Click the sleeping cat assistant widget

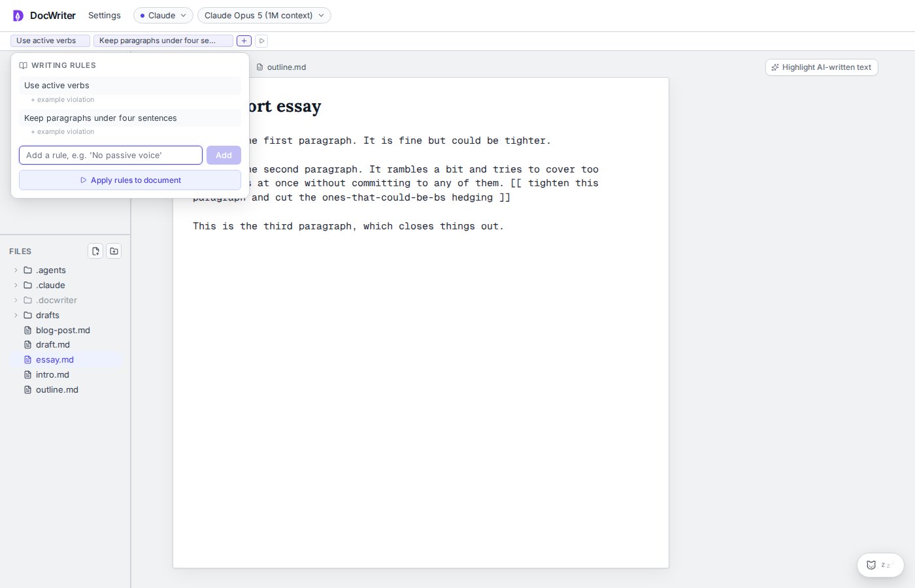coord(880,565)
